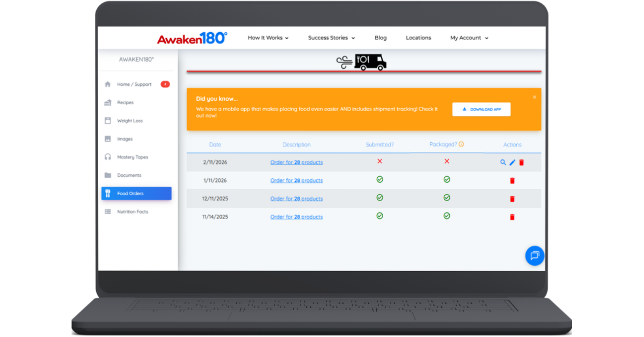The image size is (644, 337).
Task: Click the Packaged? info icon
Action: pyautogui.click(x=462, y=144)
